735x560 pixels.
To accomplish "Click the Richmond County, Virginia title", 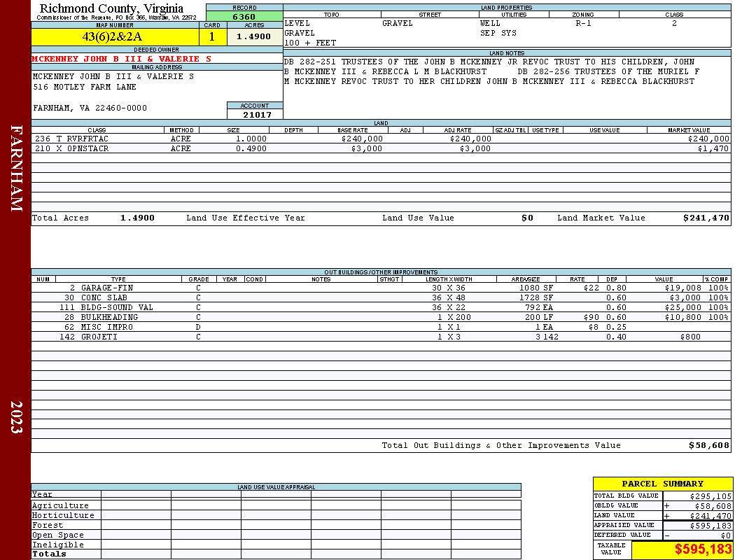I will pyautogui.click(x=111, y=8).
